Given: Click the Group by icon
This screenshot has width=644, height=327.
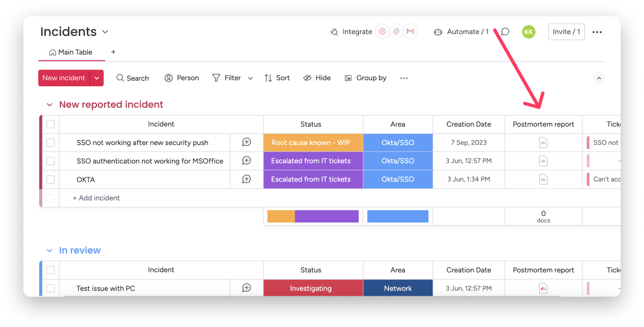Looking at the screenshot, I should pyautogui.click(x=348, y=78).
